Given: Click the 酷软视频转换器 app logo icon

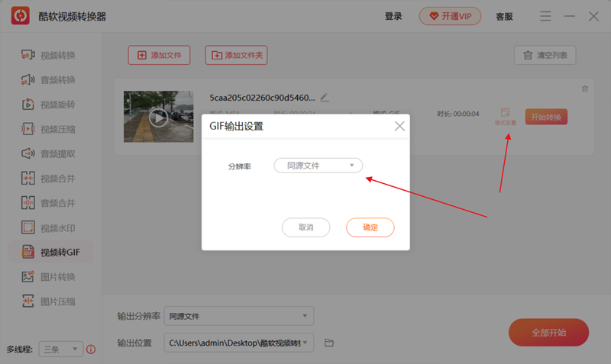Looking at the screenshot, I should point(21,16).
